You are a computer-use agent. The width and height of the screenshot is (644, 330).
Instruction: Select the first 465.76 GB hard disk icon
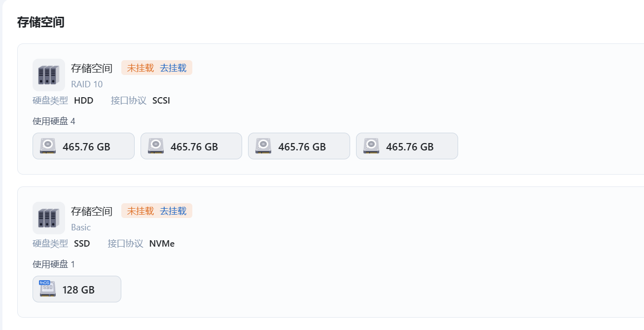pyautogui.click(x=48, y=146)
